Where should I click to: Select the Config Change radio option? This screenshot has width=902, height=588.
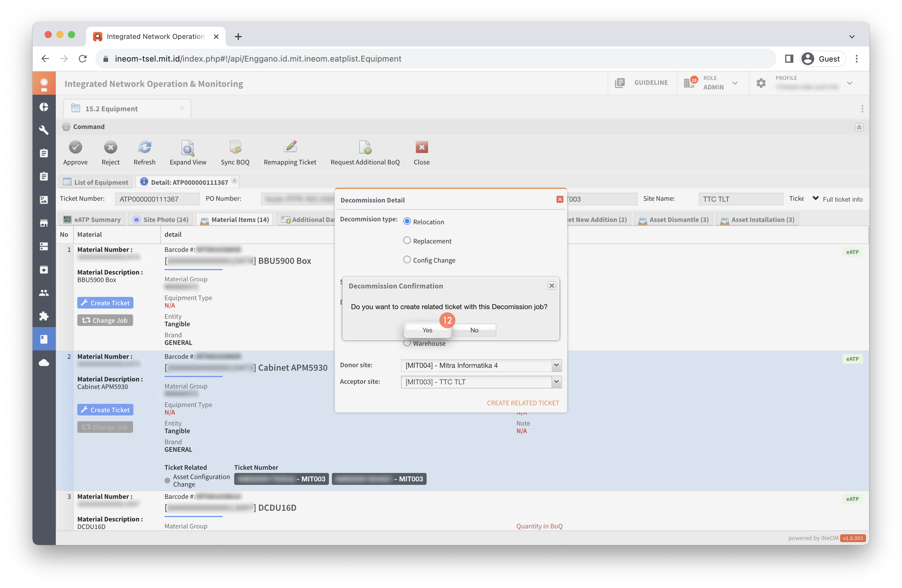click(407, 260)
